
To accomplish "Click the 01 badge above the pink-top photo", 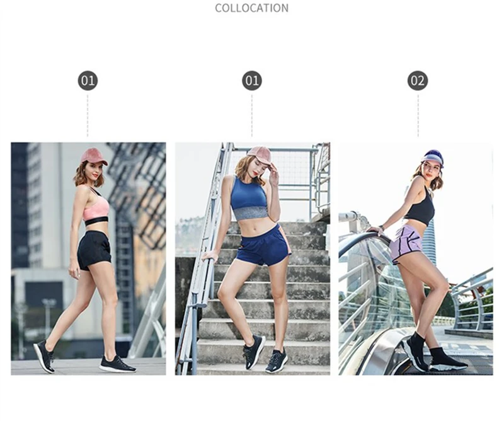I will [x=88, y=81].
